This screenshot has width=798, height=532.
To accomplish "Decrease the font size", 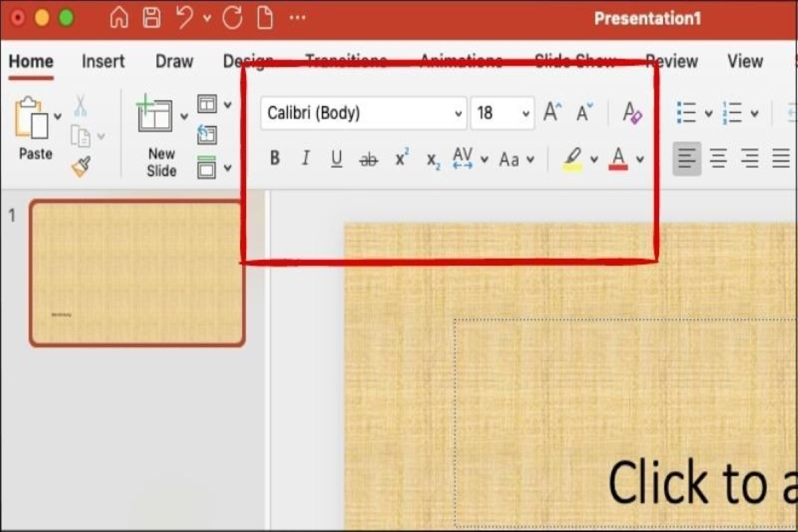I will pos(585,112).
